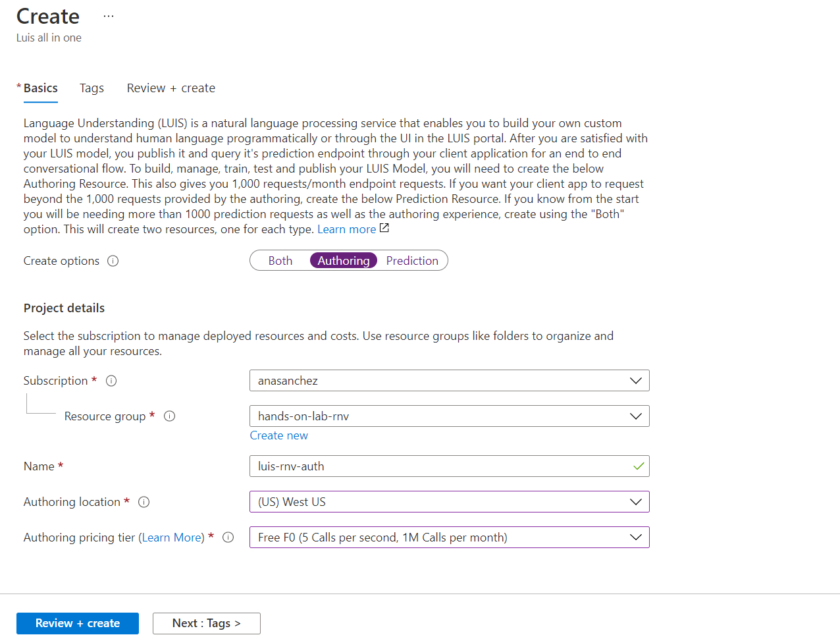This screenshot has width=840, height=637.
Task: Switch to the Basics tab
Action: tap(40, 88)
